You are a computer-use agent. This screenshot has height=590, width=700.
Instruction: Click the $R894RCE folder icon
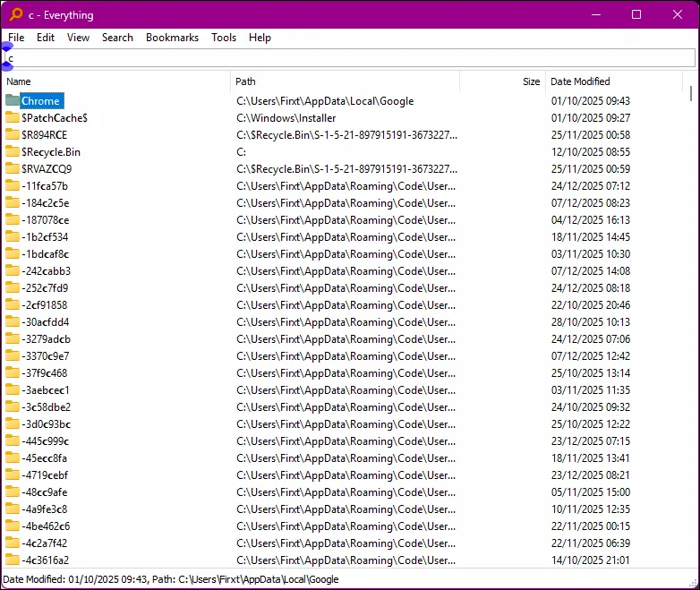(x=13, y=134)
